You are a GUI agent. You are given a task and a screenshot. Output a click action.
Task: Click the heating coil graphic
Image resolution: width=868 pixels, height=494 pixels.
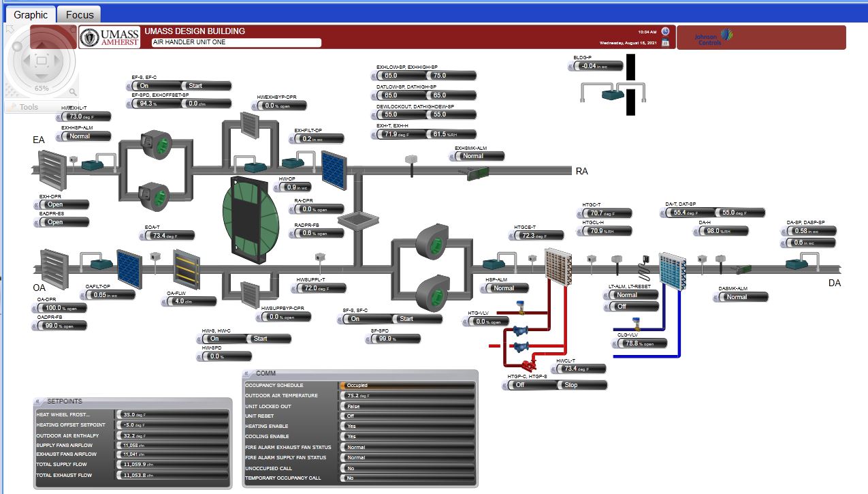click(559, 265)
